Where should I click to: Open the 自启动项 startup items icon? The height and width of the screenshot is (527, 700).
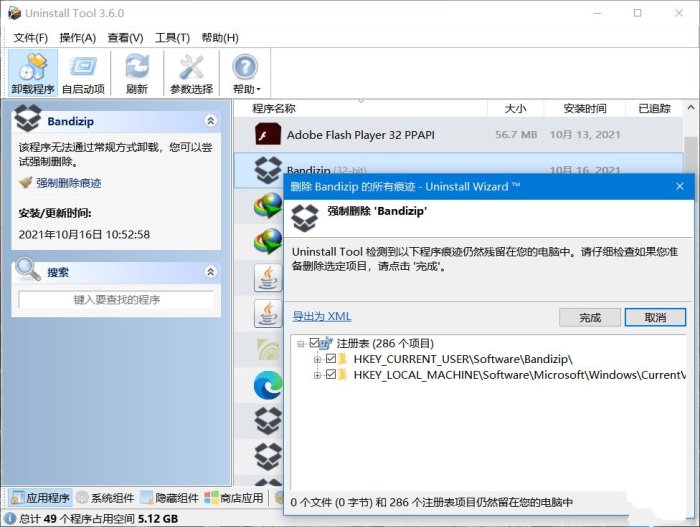[83, 73]
